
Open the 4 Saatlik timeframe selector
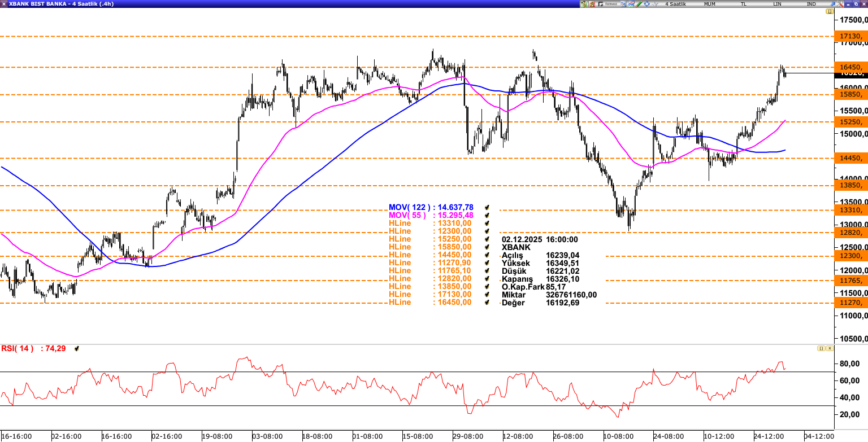coord(676,4)
